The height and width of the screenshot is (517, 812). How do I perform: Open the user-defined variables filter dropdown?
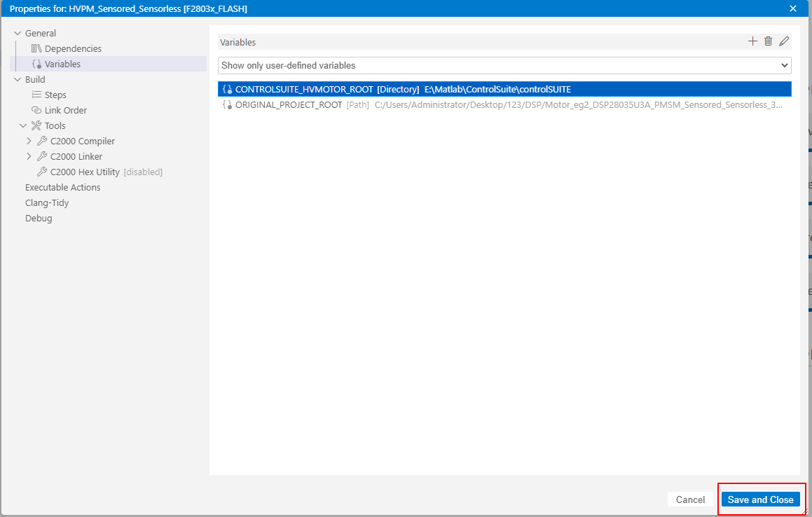click(785, 65)
